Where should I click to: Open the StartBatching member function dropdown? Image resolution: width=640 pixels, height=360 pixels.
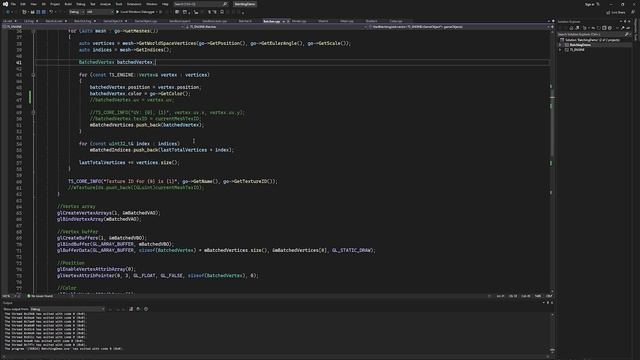click(459, 27)
